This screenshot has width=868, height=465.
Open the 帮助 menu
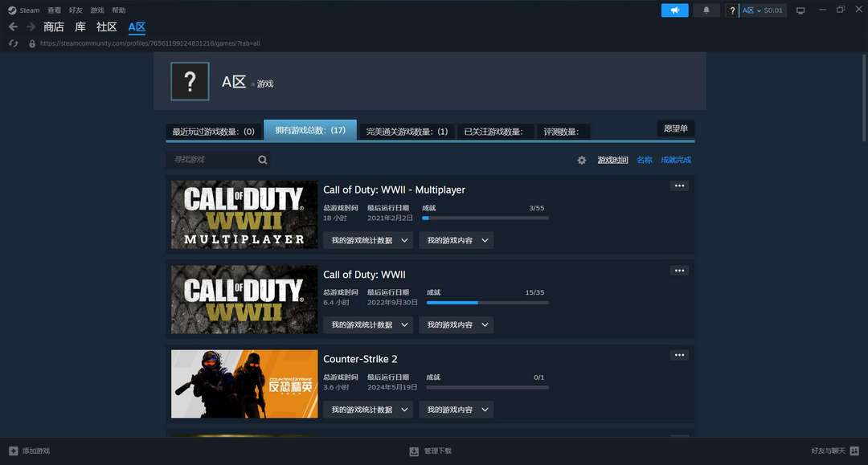pos(118,10)
